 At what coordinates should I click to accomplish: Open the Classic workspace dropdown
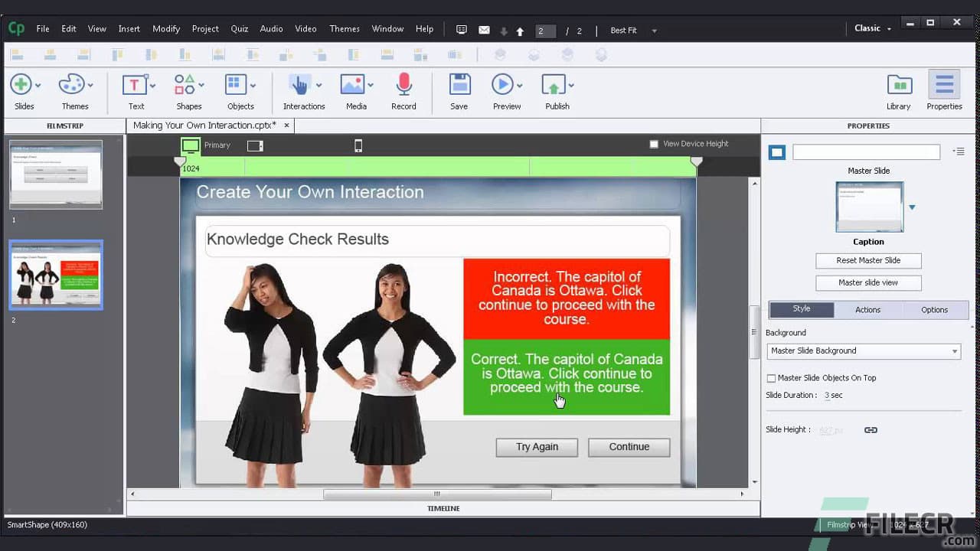coord(871,28)
